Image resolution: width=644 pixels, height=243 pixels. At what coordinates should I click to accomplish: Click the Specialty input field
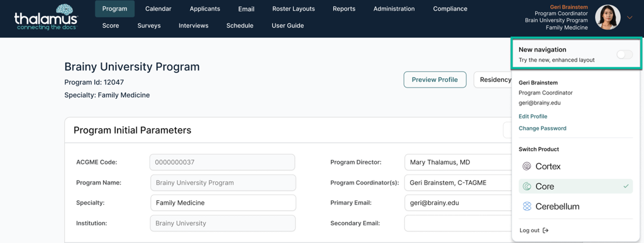[223, 203]
